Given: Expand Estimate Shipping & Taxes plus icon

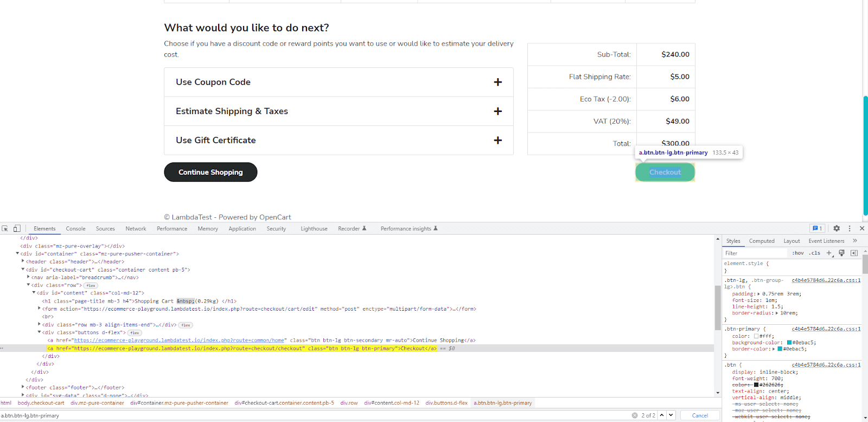Looking at the screenshot, I should [x=497, y=111].
